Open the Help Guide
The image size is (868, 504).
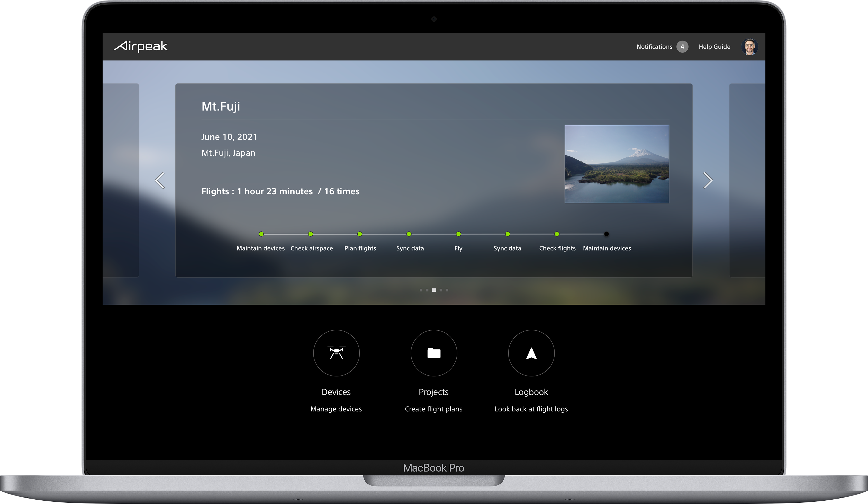click(715, 47)
